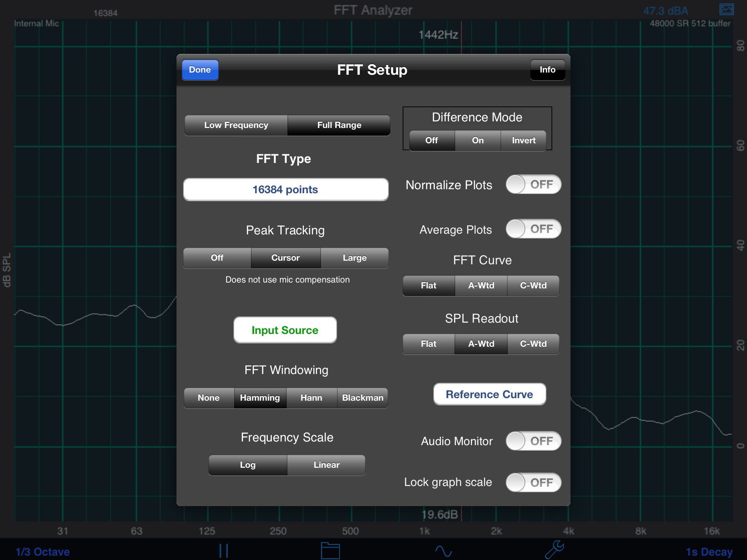Viewport: 747px width, 560px height.
Task: Open the folder icon in bottom toolbar
Action: 330,551
